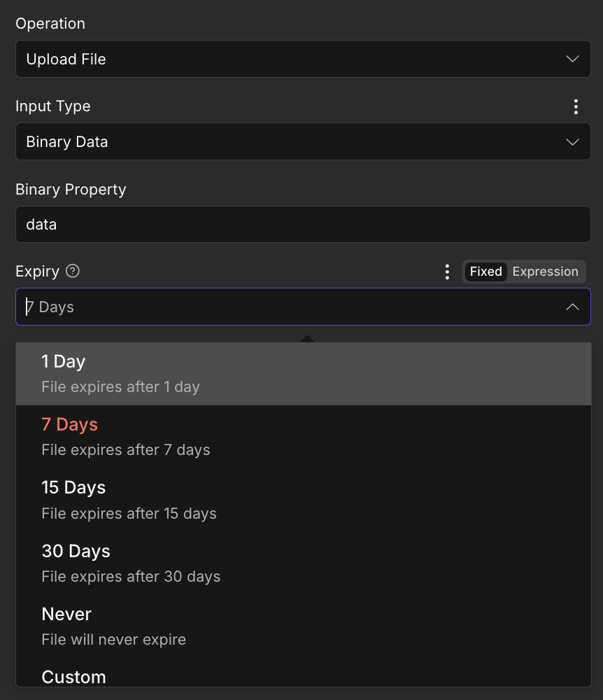Click the Expiry field label
603x700 pixels.
pos(37,272)
